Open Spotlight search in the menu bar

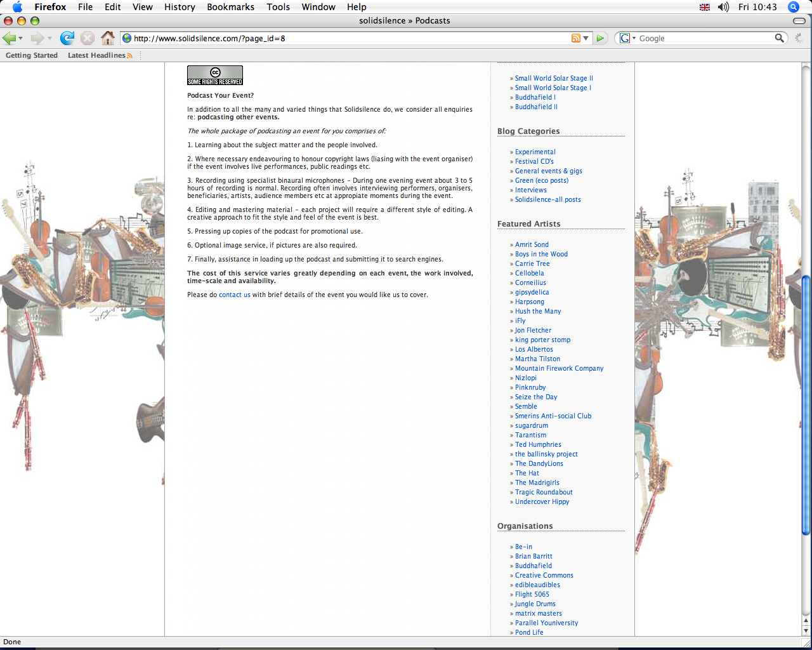coord(793,7)
